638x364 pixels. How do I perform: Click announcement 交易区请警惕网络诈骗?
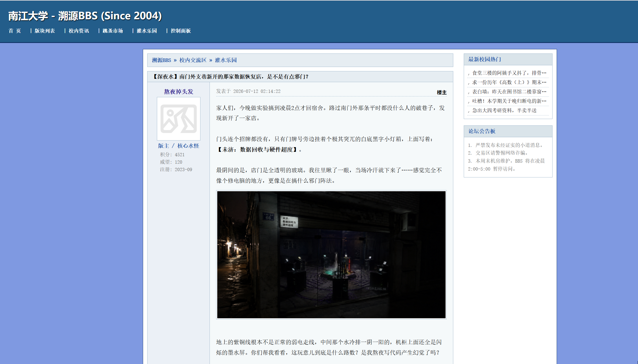click(x=498, y=153)
